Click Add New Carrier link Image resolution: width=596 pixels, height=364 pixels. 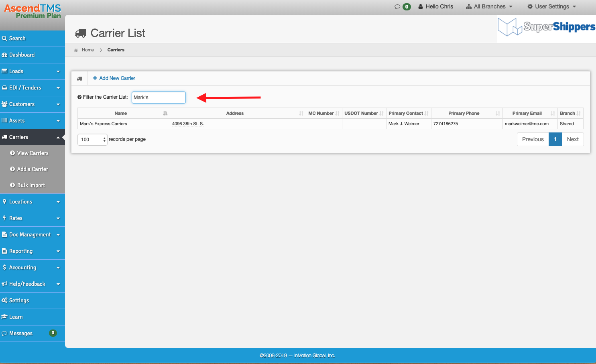click(x=114, y=78)
